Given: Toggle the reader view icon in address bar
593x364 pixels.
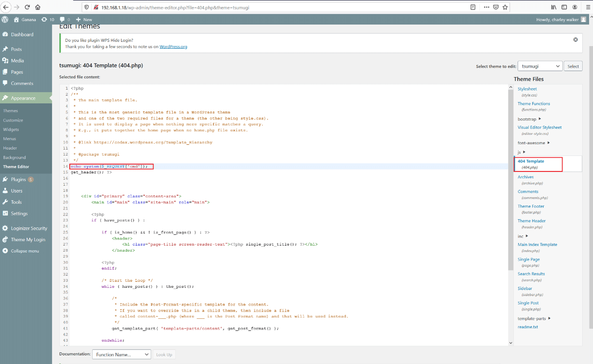Looking at the screenshot, I should (x=473, y=7).
